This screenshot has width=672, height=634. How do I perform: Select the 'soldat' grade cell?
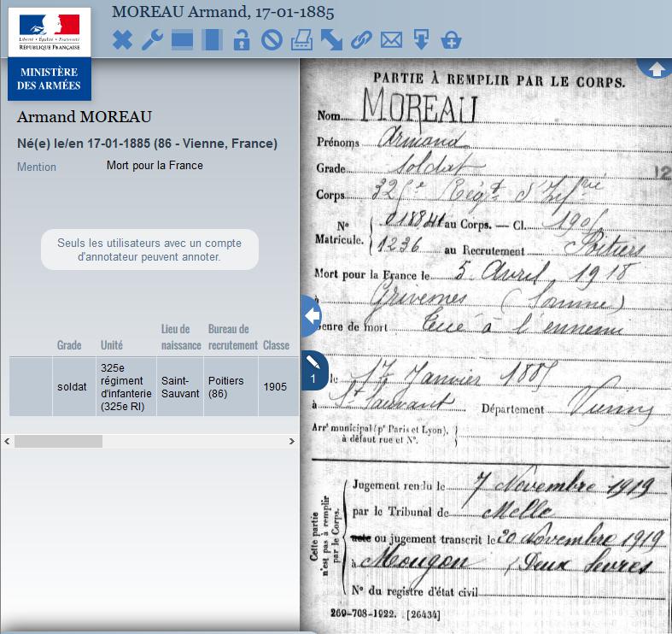coord(74,386)
